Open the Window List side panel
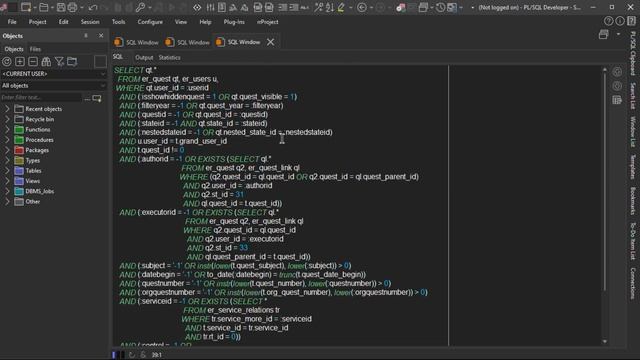Screen dimensions: 640x360 click(x=633, y=132)
